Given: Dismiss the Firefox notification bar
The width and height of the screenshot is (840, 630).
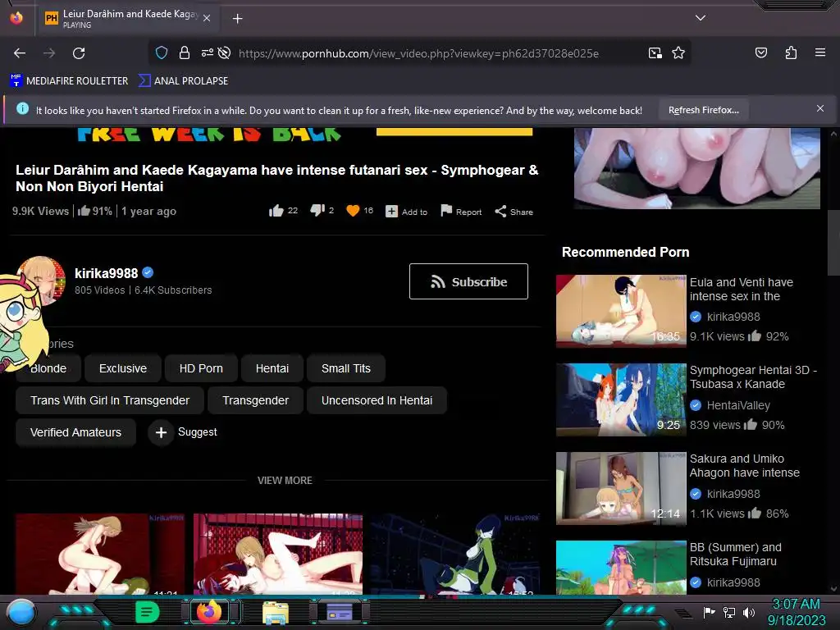Looking at the screenshot, I should [820, 108].
